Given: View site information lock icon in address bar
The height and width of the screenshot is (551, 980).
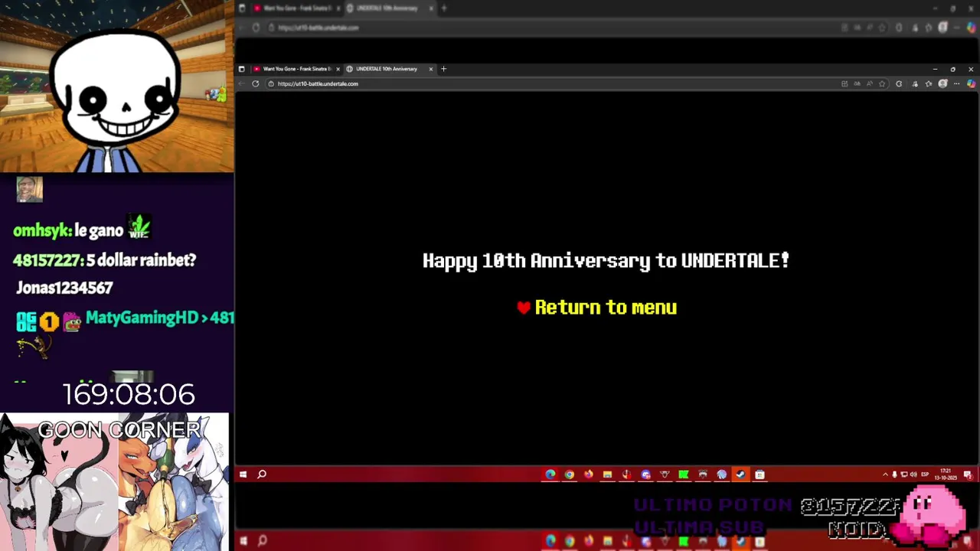Looking at the screenshot, I should (271, 83).
